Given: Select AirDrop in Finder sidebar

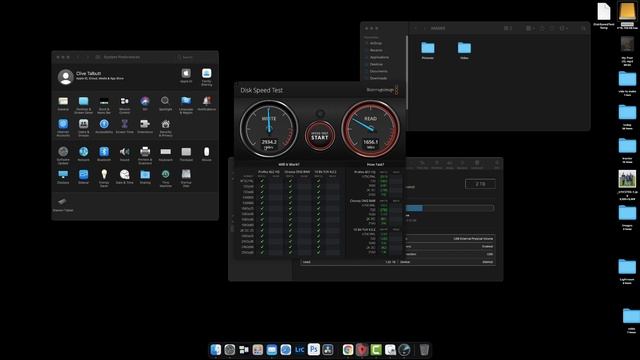Looking at the screenshot, I should pos(376,43).
